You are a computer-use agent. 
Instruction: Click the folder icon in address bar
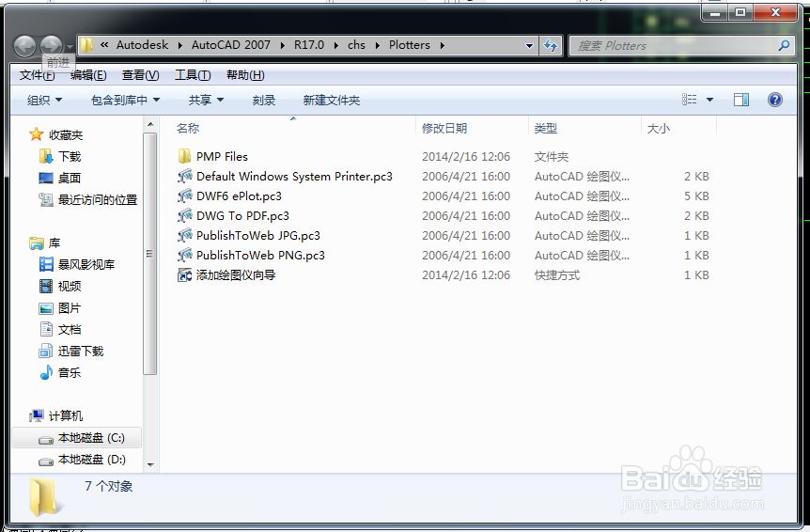click(86, 45)
